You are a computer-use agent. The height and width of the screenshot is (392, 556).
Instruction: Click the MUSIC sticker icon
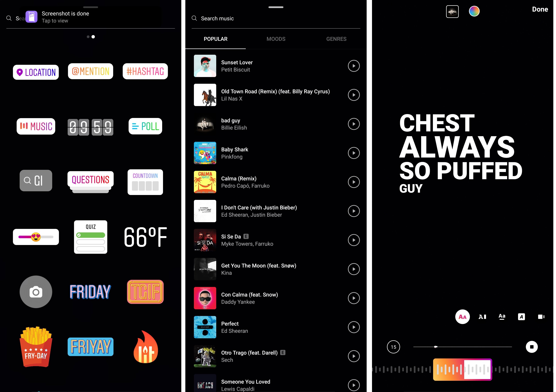click(36, 126)
